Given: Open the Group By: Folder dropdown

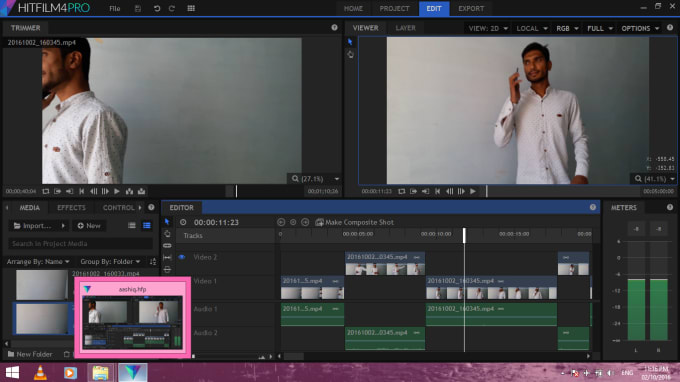Looking at the screenshot, I should 110,261.
